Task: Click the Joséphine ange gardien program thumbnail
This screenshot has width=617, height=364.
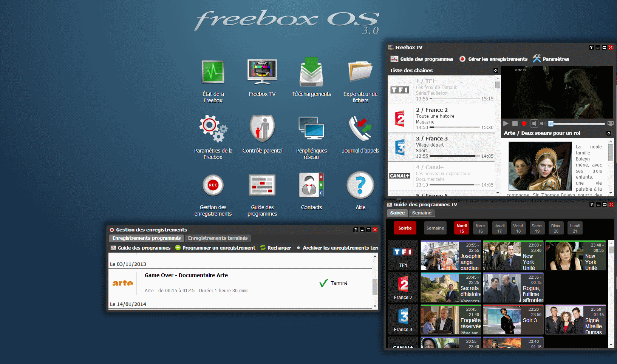Action: point(439,256)
